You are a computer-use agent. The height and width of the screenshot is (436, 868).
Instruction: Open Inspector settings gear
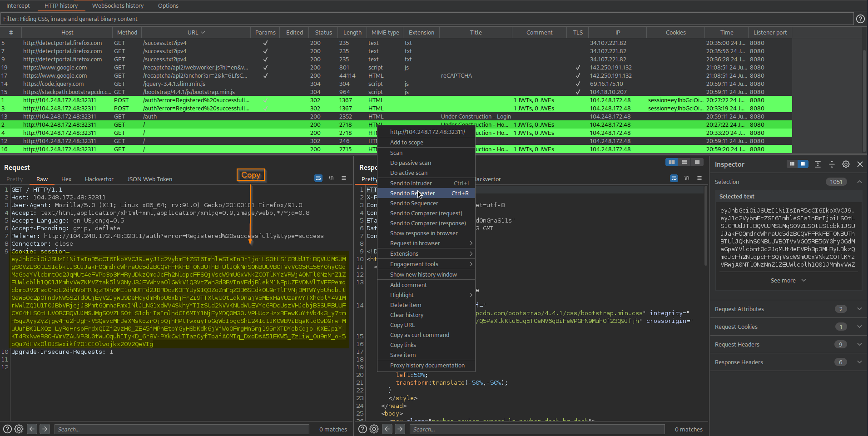[846, 164]
